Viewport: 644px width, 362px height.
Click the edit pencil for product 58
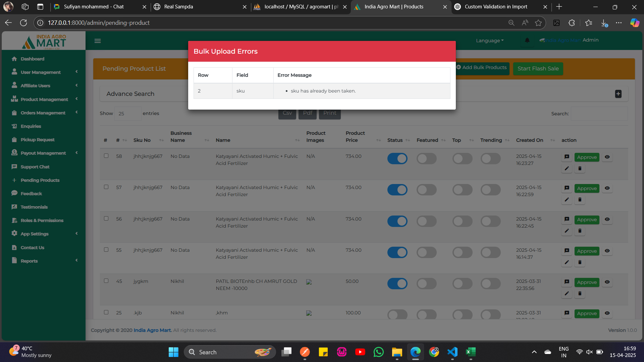point(567,169)
